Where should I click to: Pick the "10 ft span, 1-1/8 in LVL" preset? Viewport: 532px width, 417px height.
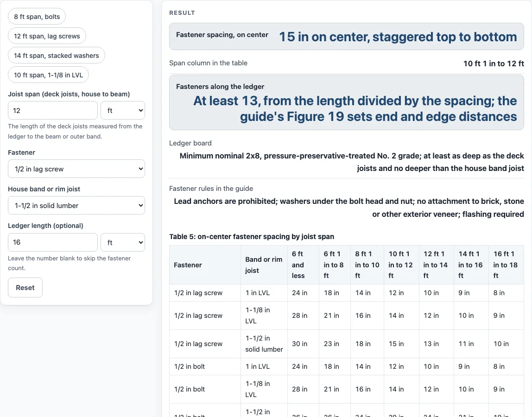point(48,75)
